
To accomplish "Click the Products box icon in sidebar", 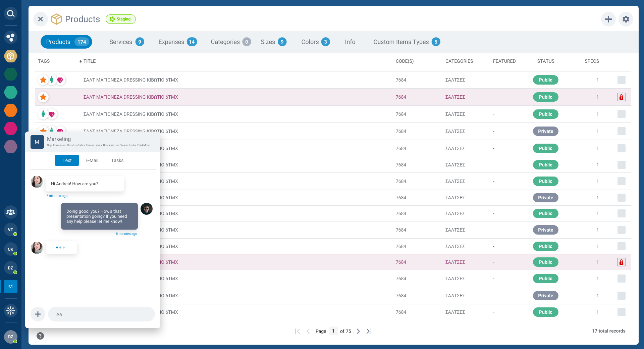I will pos(11,56).
